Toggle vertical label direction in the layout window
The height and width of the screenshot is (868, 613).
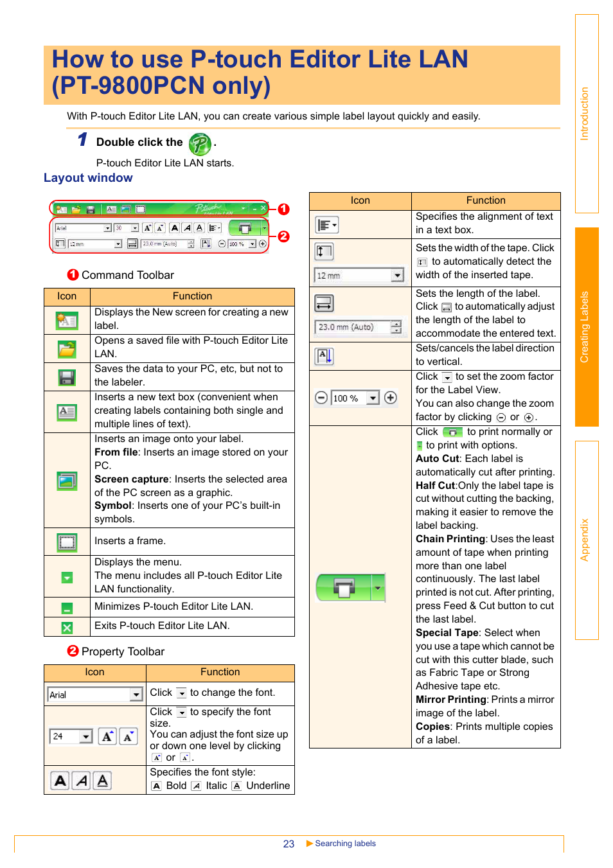point(206,244)
